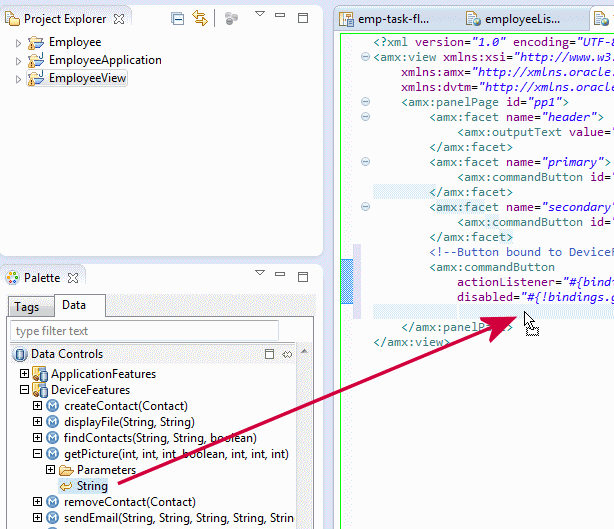The image size is (614, 529).
Task: Expand the ApplicationFeatures data control
Action: click(24, 374)
